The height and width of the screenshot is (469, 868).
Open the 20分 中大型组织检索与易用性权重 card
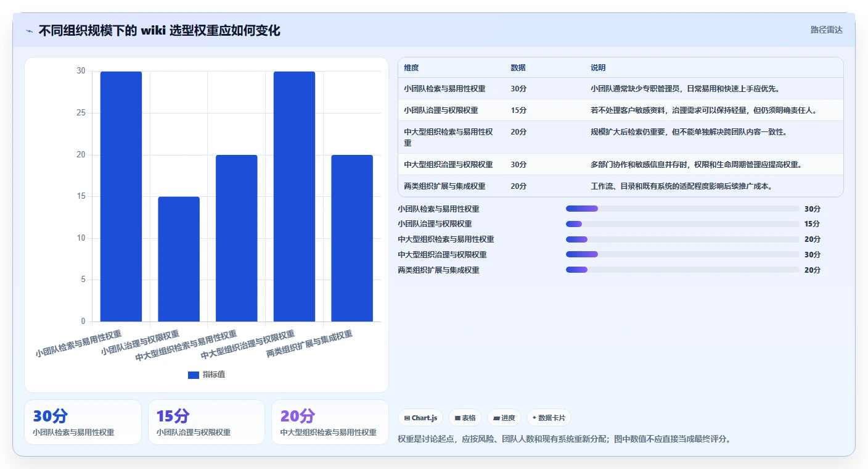click(x=330, y=422)
